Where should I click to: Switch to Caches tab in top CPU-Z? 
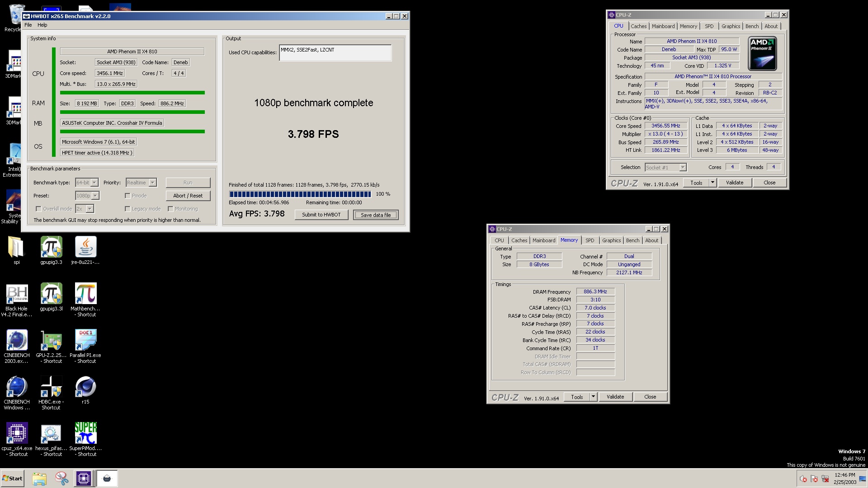(638, 26)
